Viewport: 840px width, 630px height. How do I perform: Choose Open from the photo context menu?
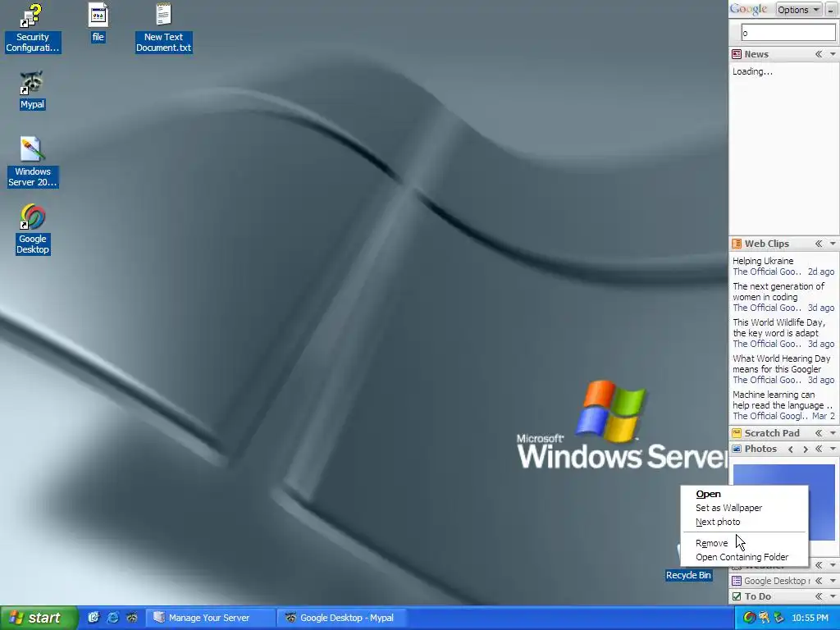coord(744,494)
